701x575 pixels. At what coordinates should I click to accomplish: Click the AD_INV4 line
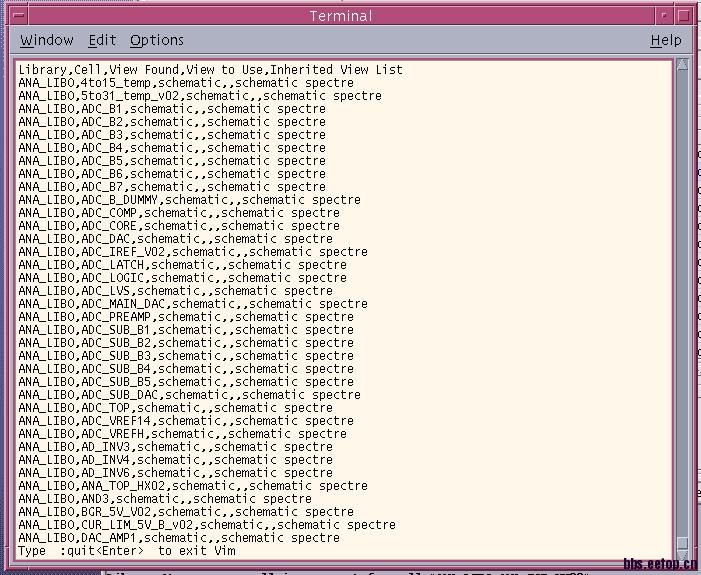[x=175, y=459]
